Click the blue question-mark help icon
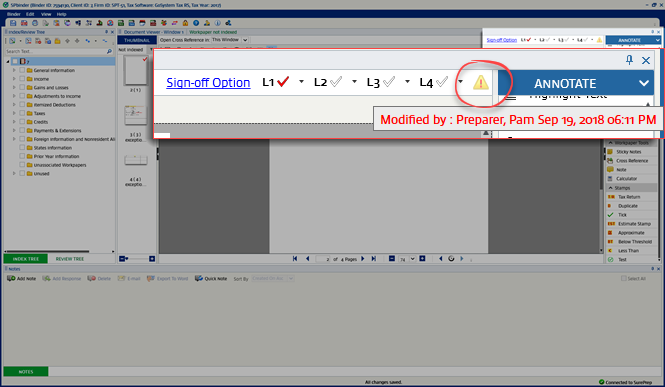Viewport: 665px width, 387px height. click(196, 23)
